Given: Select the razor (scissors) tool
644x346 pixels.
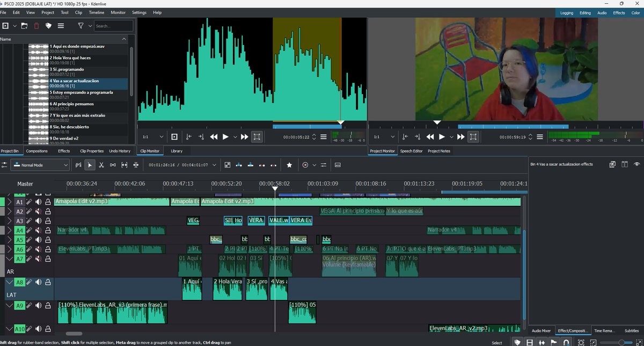Looking at the screenshot, I should [x=101, y=165].
